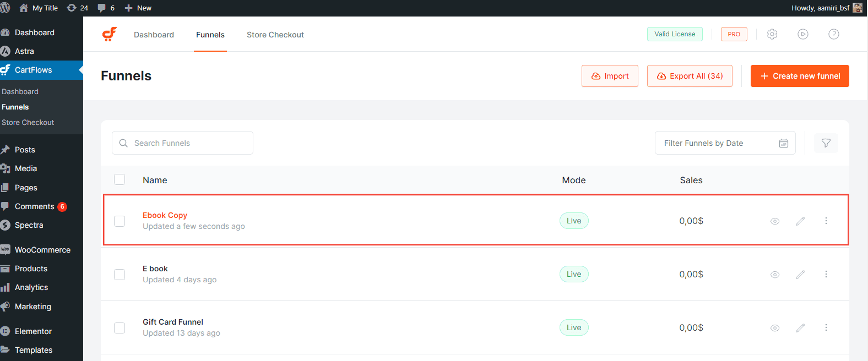Tick the E book funnel checkbox

(120, 275)
